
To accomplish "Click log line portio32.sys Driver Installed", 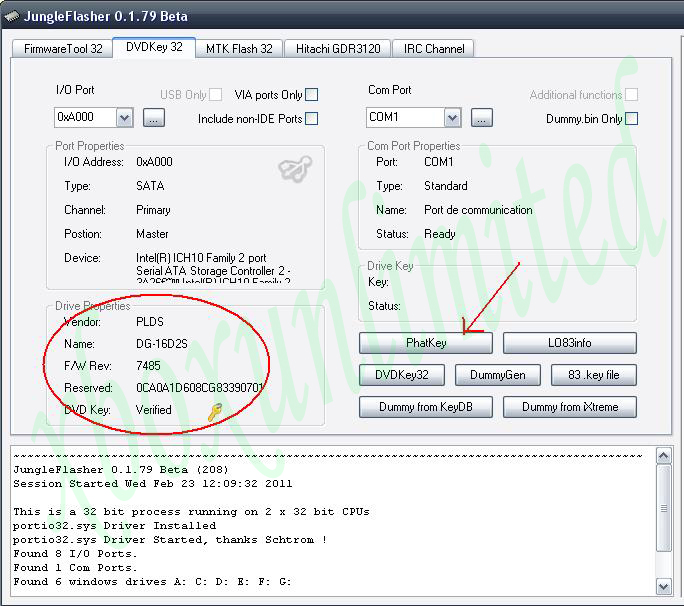I will pyautogui.click(x=114, y=526).
